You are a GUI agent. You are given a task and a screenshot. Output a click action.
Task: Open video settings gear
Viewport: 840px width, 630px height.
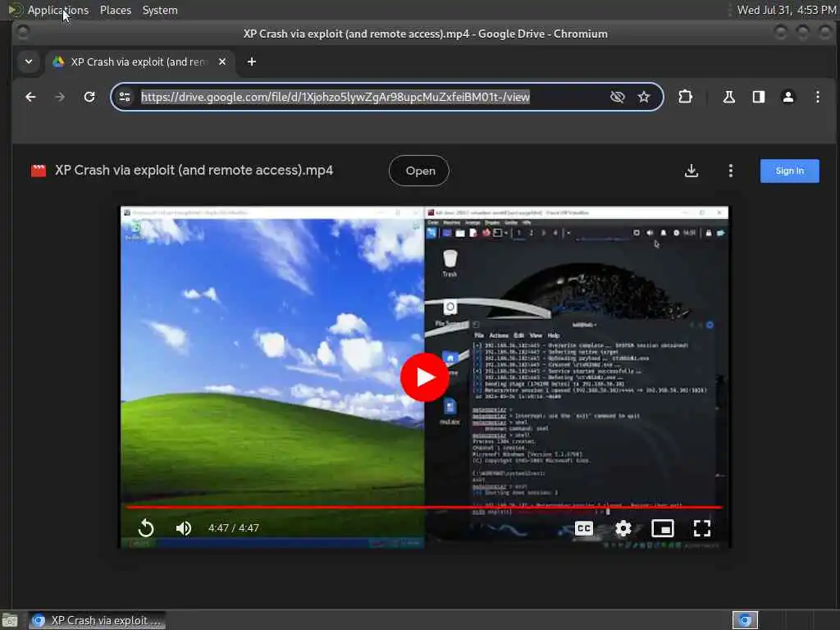(623, 529)
